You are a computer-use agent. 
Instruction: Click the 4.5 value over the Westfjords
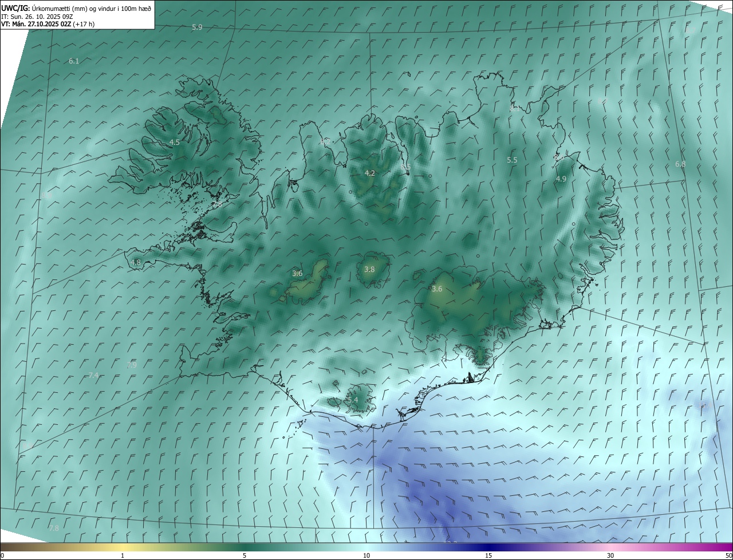tap(175, 142)
